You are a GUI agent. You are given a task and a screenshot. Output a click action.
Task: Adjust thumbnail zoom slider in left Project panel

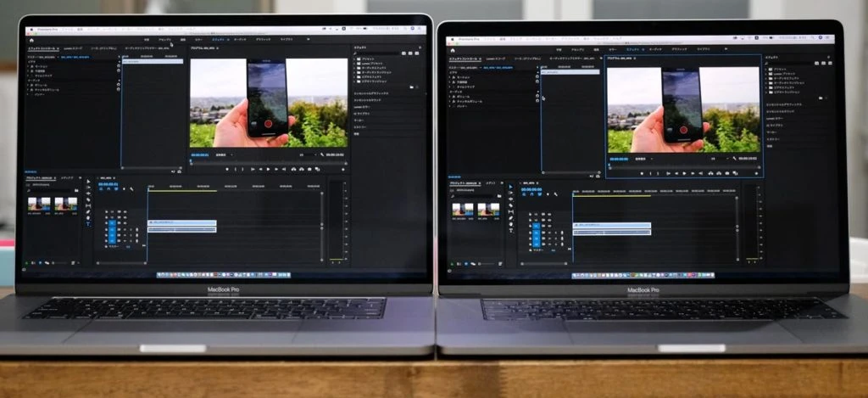[60, 263]
